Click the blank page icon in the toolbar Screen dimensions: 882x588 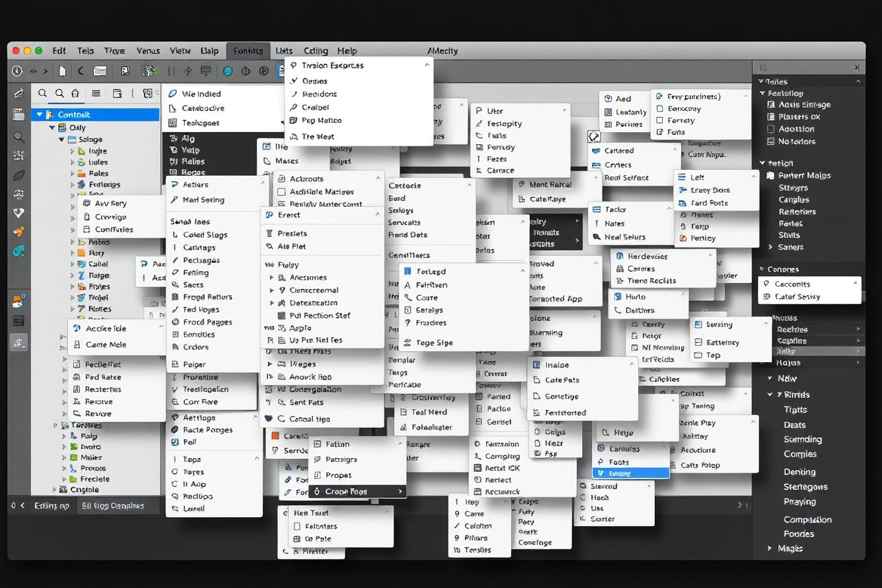coord(63,71)
